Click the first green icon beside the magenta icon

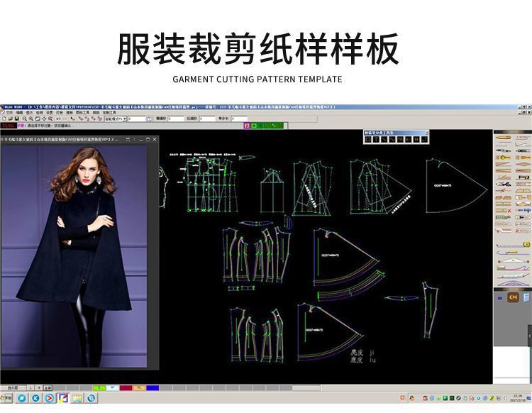click(x=254, y=126)
